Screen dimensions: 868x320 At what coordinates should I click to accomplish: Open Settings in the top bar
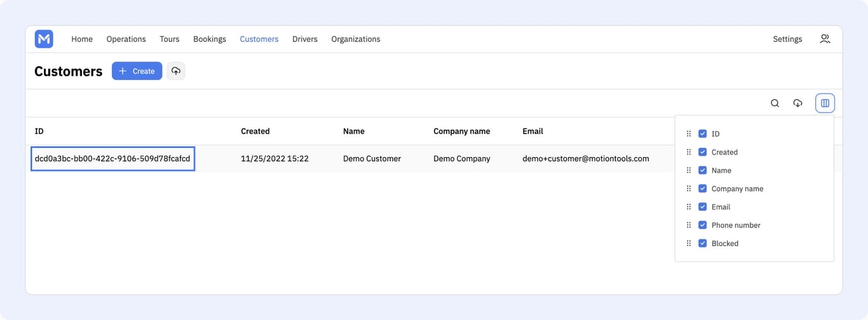(x=787, y=39)
